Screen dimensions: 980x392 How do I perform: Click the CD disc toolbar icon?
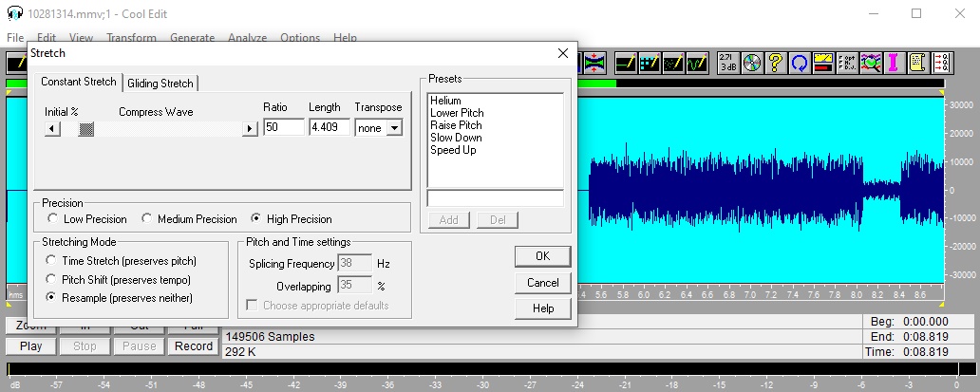tap(753, 63)
